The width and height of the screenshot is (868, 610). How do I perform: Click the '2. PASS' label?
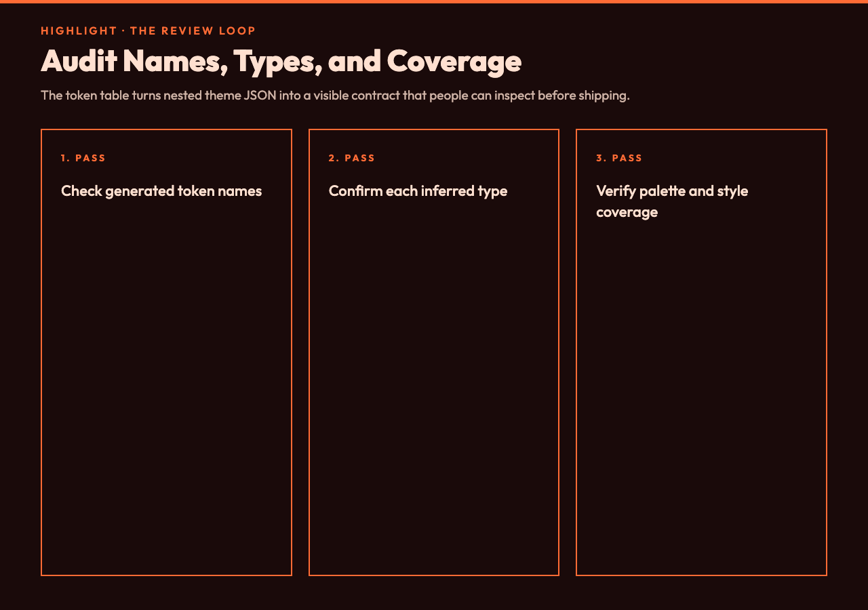coord(352,158)
